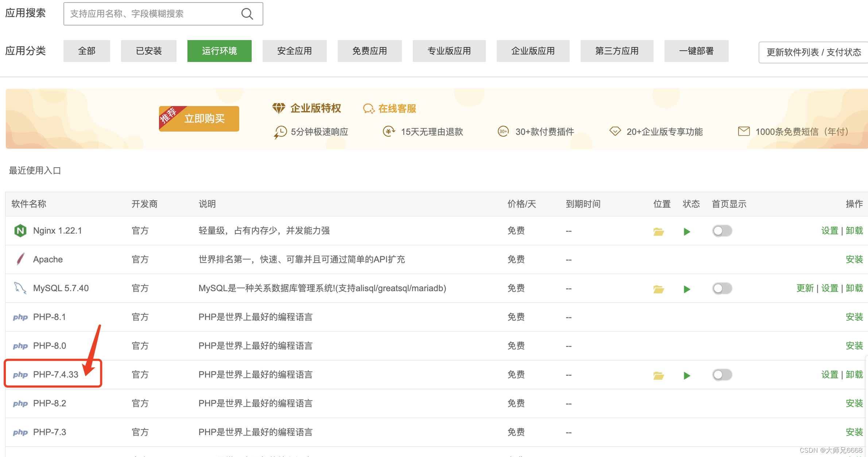Click the PHP-7.4.33 name text

[x=56, y=375]
